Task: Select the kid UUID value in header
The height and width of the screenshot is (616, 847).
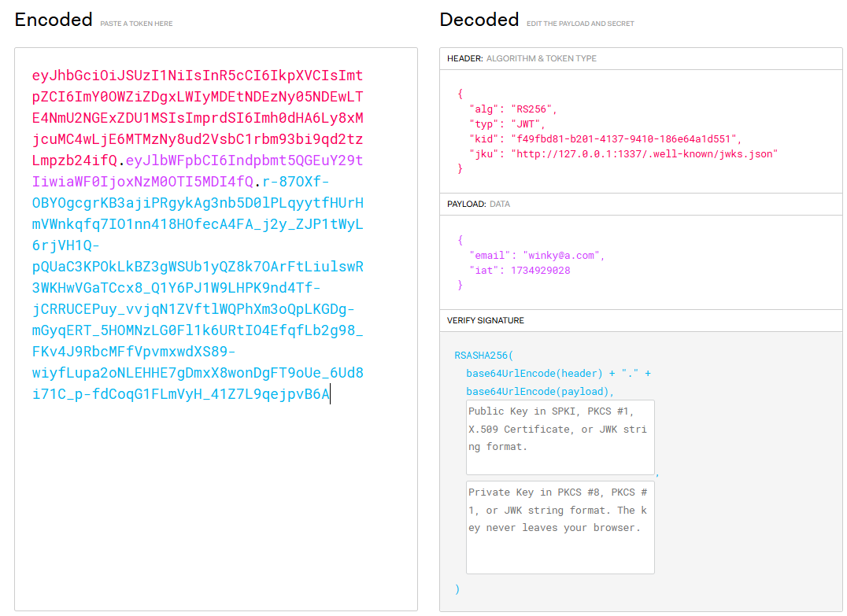Action: [624, 139]
